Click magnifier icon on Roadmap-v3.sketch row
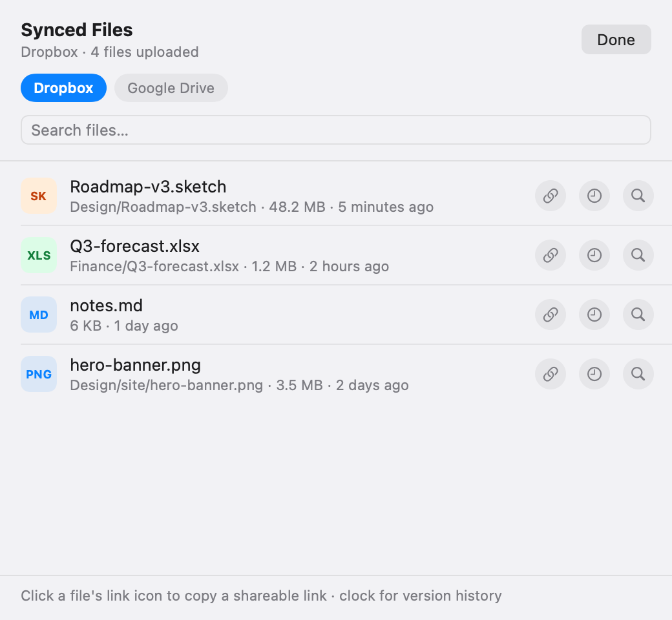The height and width of the screenshot is (620, 672). tap(638, 196)
